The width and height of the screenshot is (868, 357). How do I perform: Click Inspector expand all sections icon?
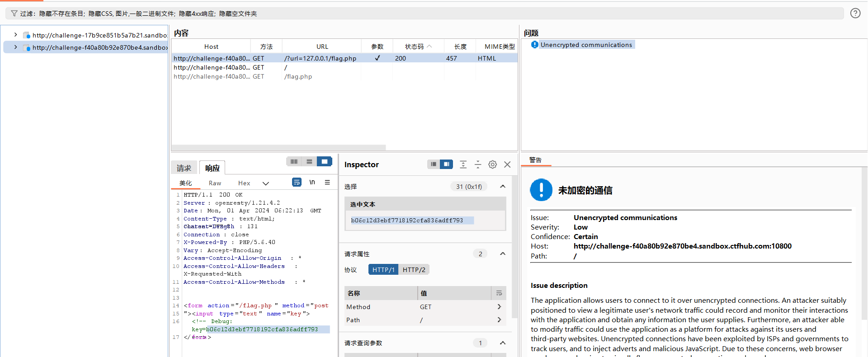pos(463,164)
